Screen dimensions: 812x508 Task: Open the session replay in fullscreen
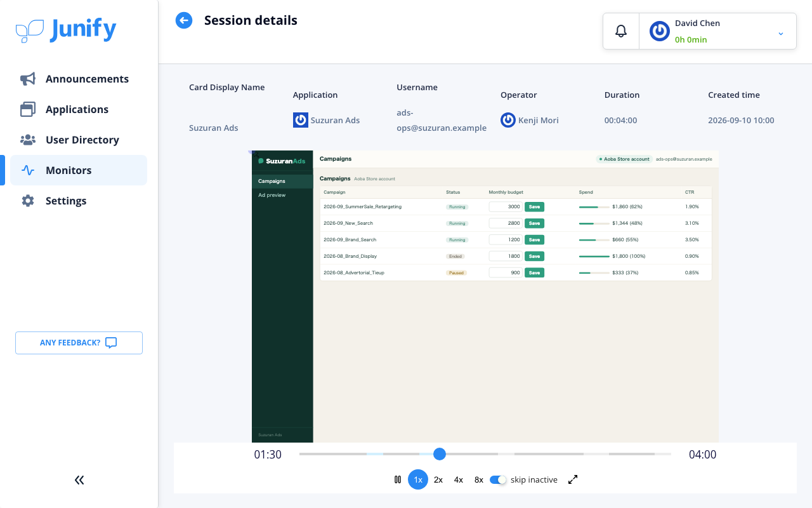pyautogui.click(x=573, y=479)
